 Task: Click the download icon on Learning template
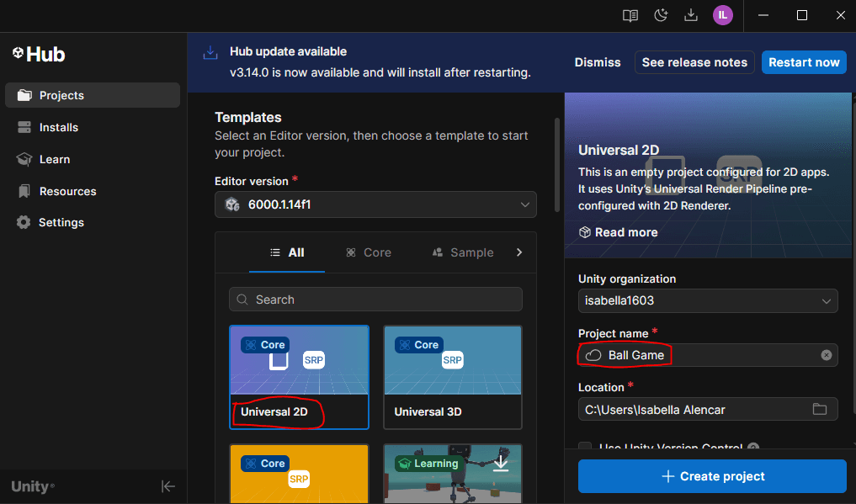(501, 463)
